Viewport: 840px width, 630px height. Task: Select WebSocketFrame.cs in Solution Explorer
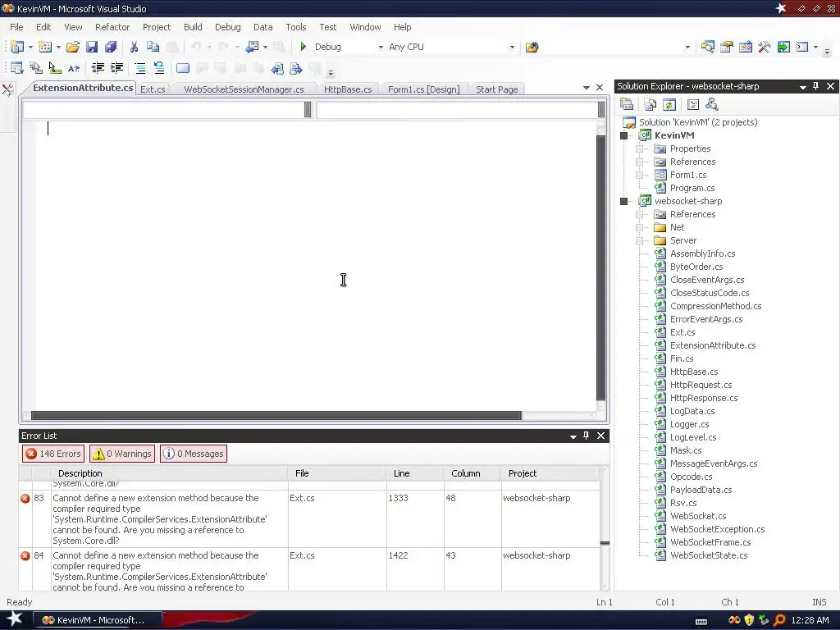[x=710, y=543]
